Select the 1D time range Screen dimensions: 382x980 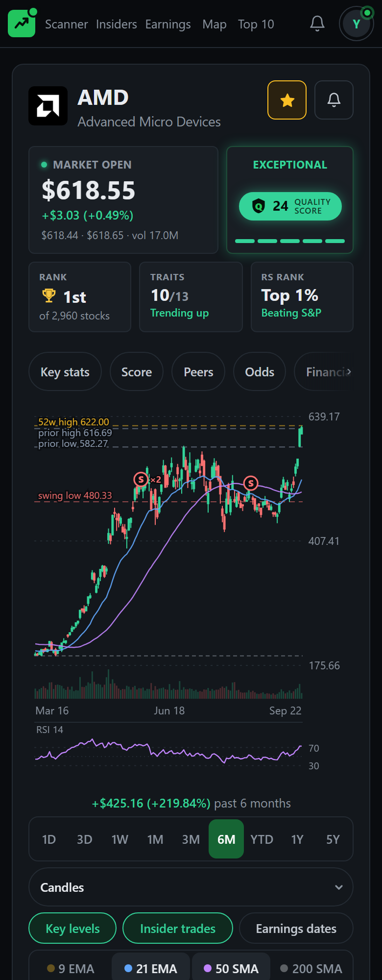coord(49,839)
